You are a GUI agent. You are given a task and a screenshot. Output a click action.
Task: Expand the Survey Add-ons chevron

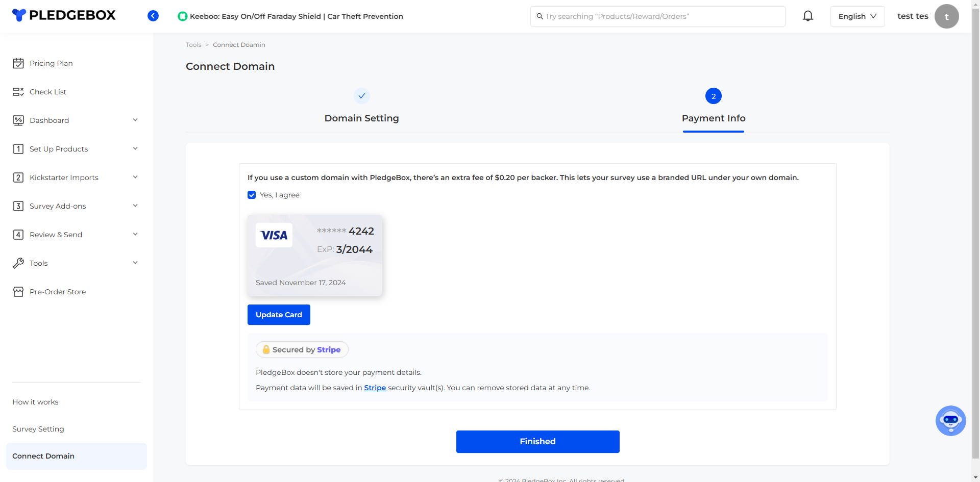click(135, 206)
